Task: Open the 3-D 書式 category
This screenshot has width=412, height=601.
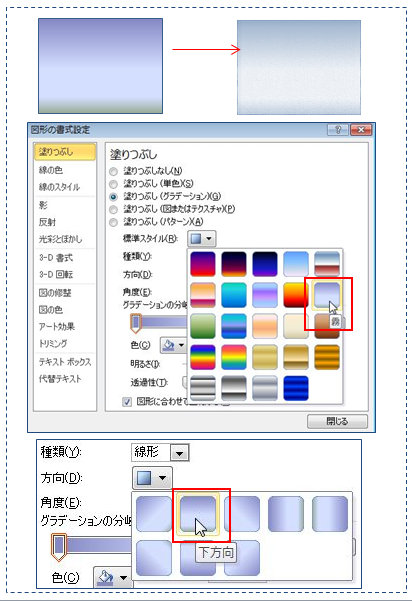Action: point(56,258)
